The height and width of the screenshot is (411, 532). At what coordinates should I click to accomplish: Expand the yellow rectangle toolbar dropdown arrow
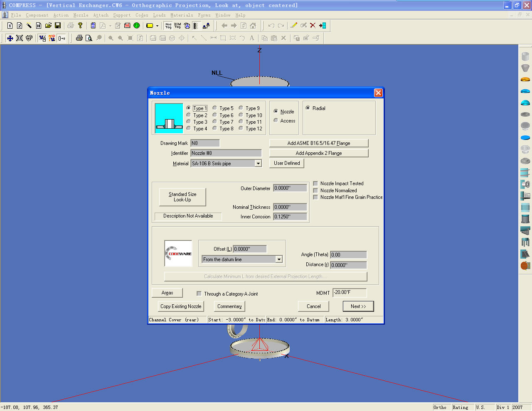157,26
